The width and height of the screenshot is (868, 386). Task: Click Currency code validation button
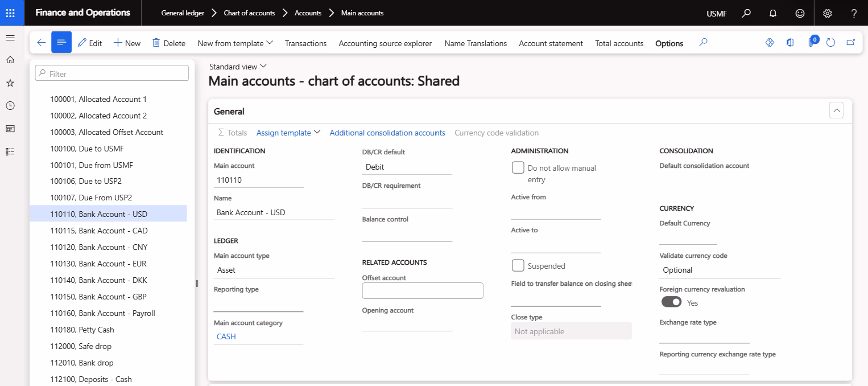click(497, 133)
